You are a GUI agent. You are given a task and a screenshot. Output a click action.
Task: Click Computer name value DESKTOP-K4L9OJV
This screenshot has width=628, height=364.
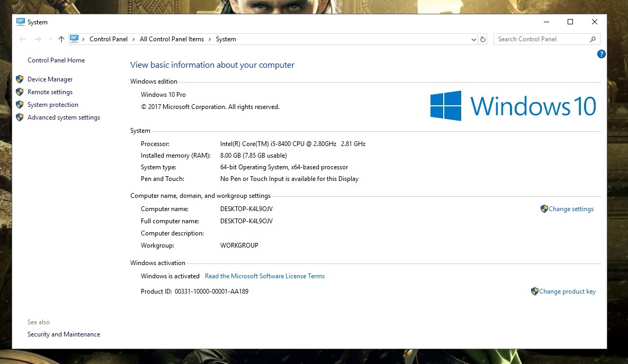[x=246, y=209]
